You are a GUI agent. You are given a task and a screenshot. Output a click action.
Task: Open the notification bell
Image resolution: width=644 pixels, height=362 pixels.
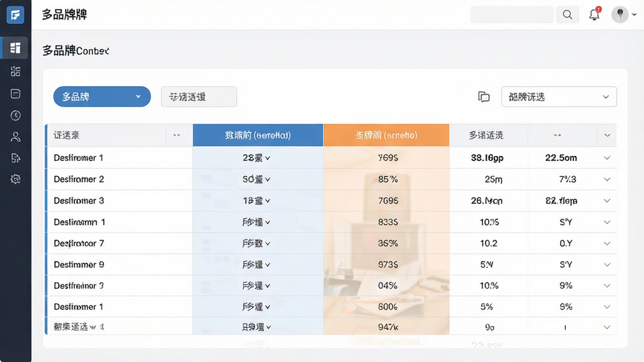click(x=594, y=15)
